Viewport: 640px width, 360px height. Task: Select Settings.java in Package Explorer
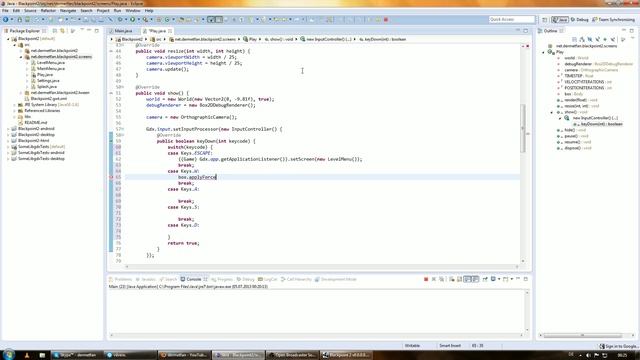tap(48, 81)
